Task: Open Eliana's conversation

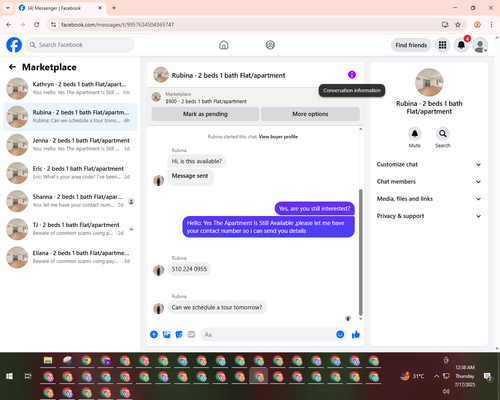Action: [70, 257]
